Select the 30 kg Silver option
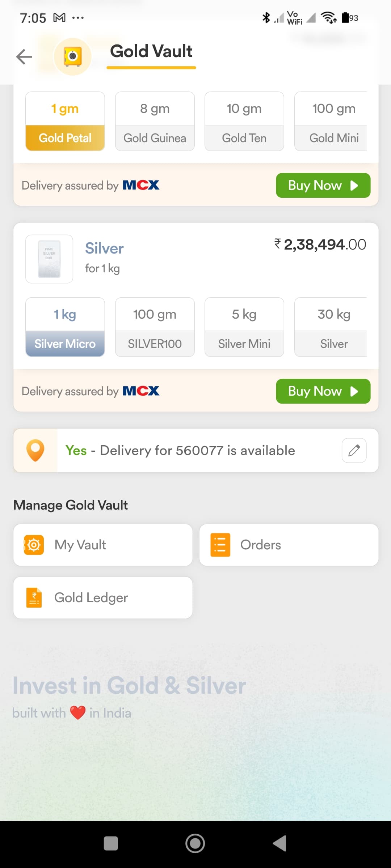Screen dimensions: 391x868 tap(331, 327)
